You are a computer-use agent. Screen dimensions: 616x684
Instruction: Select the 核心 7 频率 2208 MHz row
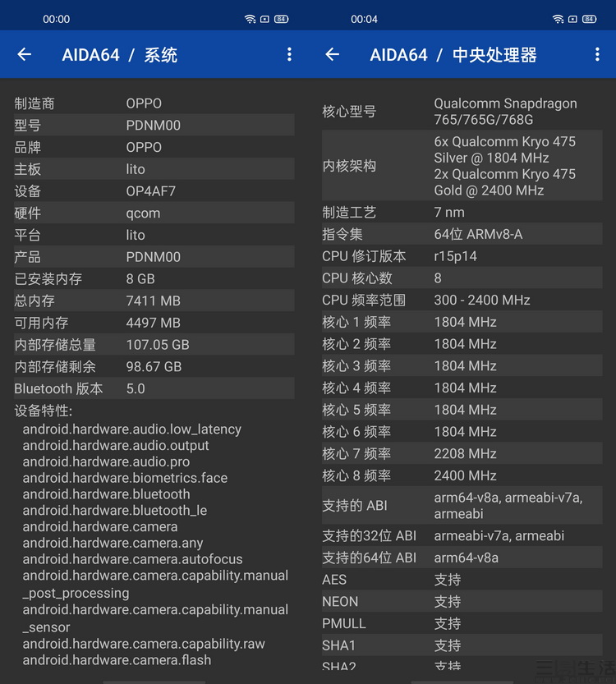(462, 453)
